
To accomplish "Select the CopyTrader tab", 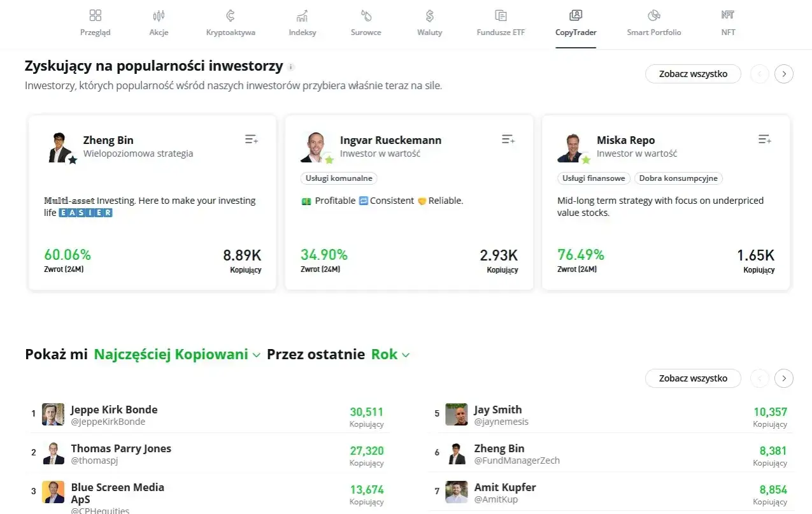I will click(x=576, y=24).
